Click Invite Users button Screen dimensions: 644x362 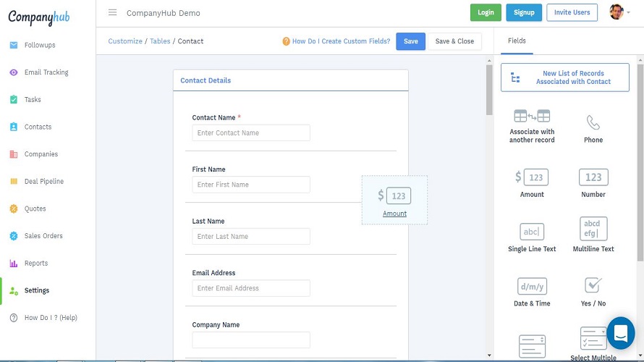coord(572,13)
